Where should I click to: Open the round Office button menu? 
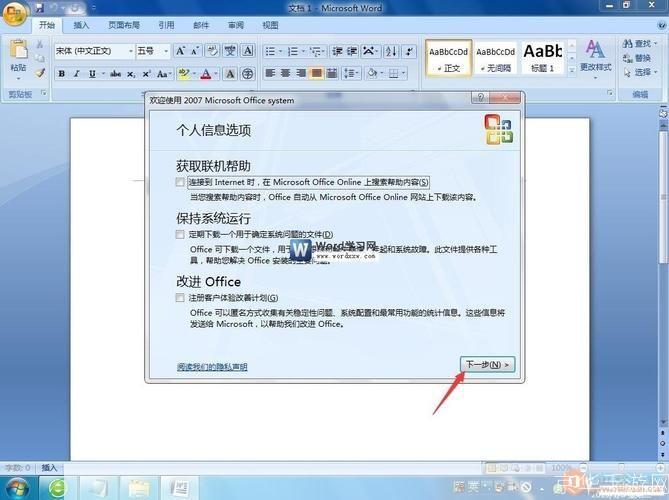tap(15, 14)
